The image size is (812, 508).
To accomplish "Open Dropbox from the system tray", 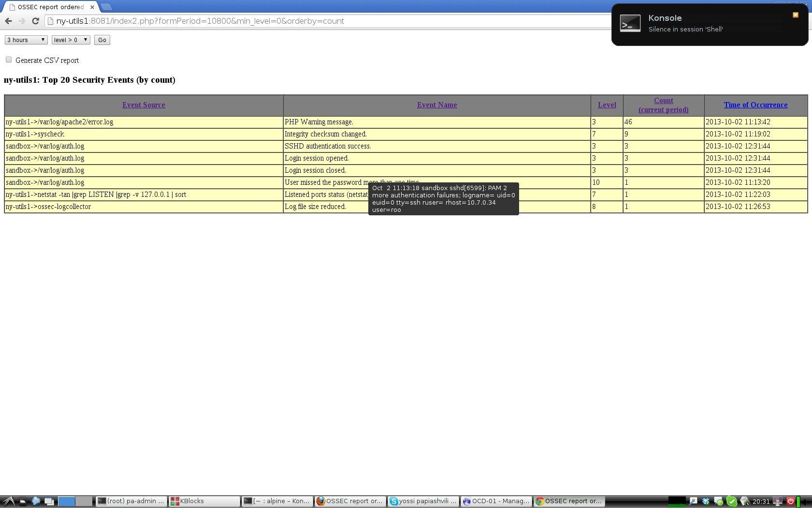I will pyautogui.click(x=705, y=501).
